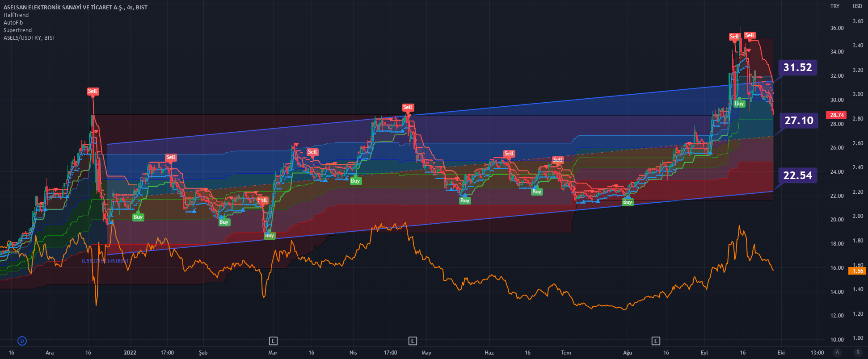Click the Buy label in mid-May

tap(465, 200)
